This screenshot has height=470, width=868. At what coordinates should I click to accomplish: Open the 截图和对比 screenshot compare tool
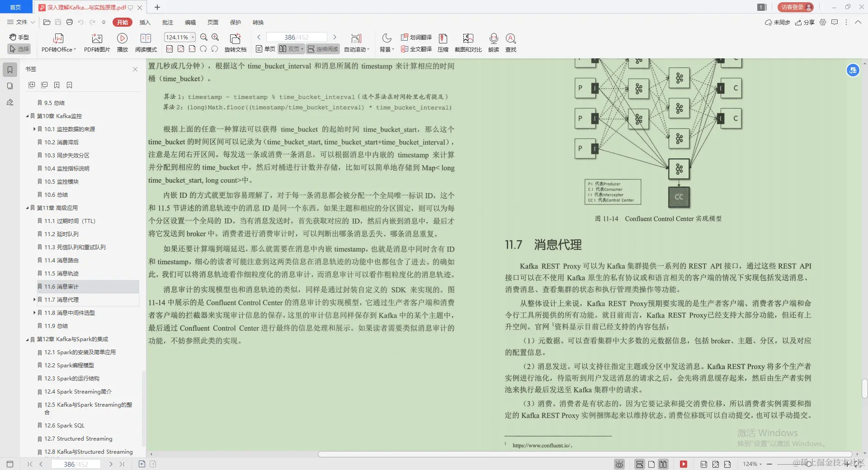pyautogui.click(x=468, y=43)
